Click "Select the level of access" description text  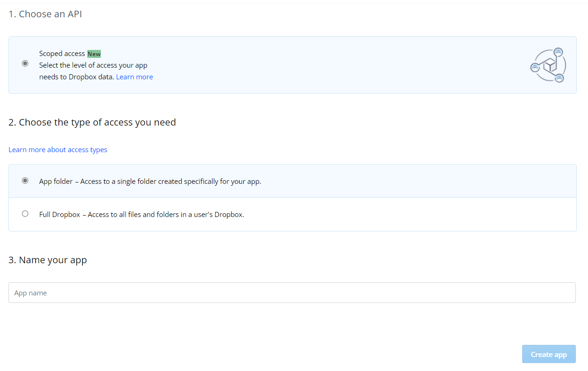(x=93, y=65)
